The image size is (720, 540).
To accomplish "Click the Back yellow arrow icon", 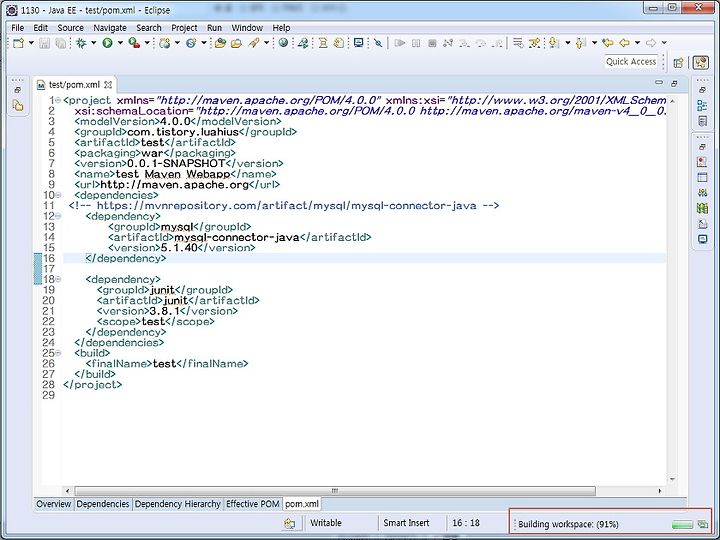I will pos(624,43).
